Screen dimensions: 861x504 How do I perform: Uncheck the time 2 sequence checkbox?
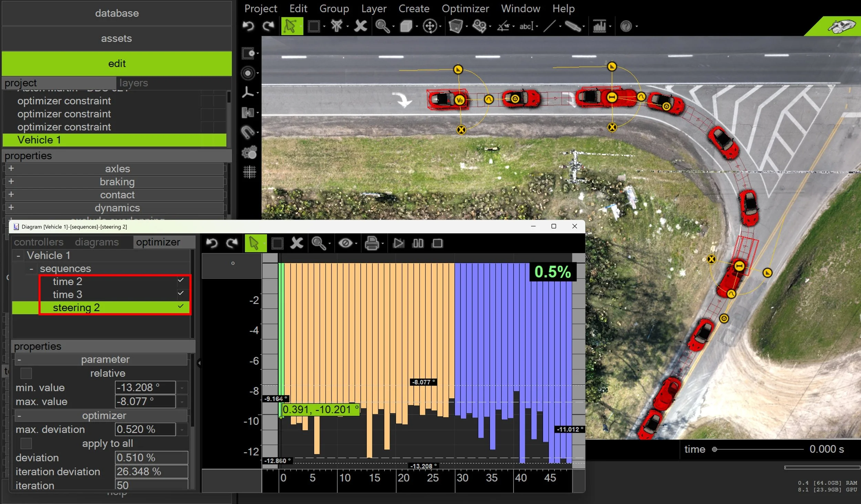181,280
